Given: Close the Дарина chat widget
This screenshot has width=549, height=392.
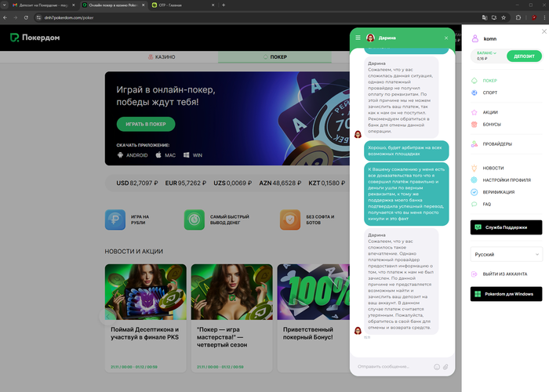Looking at the screenshot, I should (446, 38).
